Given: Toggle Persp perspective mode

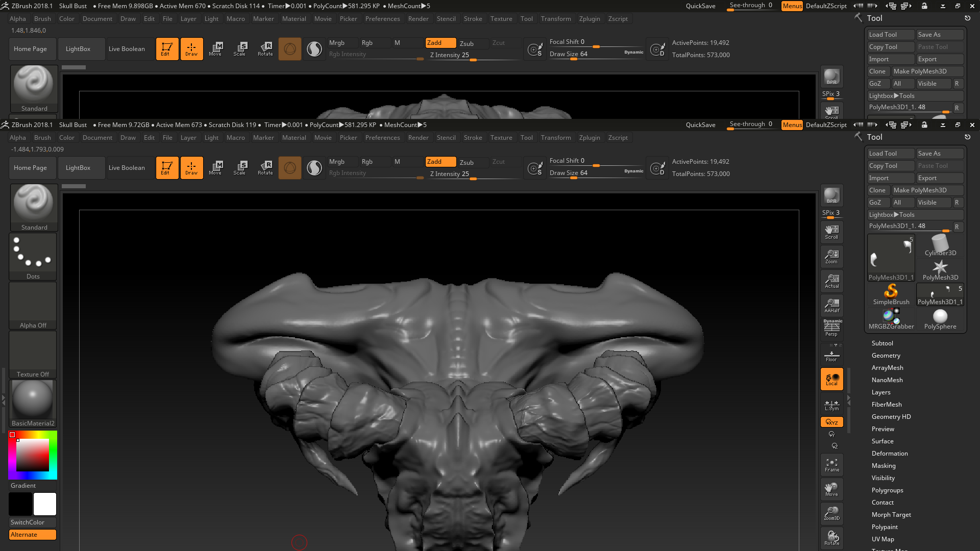Looking at the screenshot, I should 831,328.
